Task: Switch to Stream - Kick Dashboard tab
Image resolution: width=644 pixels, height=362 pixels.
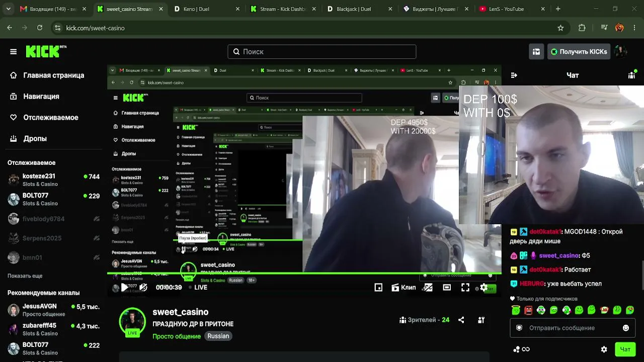Action: click(x=283, y=9)
